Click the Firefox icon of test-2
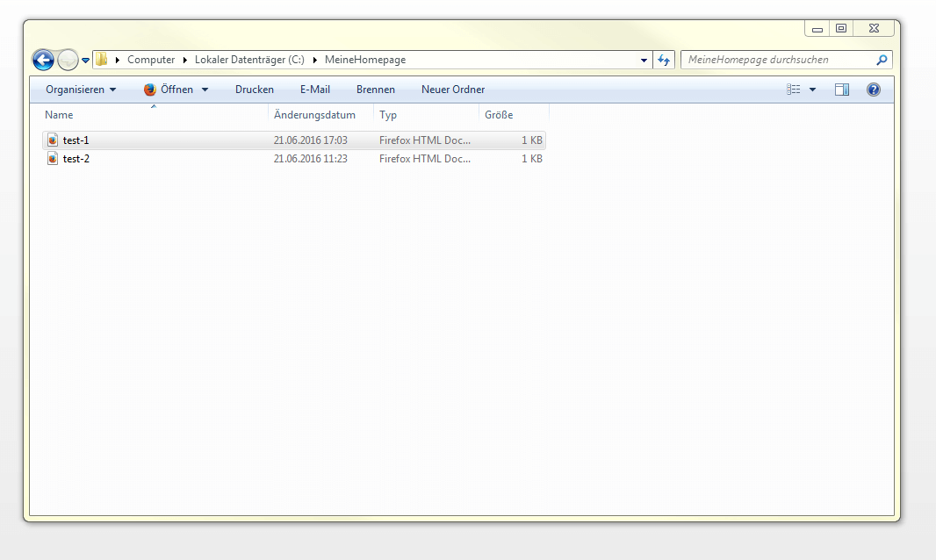Image resolution: width=936 pixels, height=560 pixels. pyautogui.click(x=53, y=159)
